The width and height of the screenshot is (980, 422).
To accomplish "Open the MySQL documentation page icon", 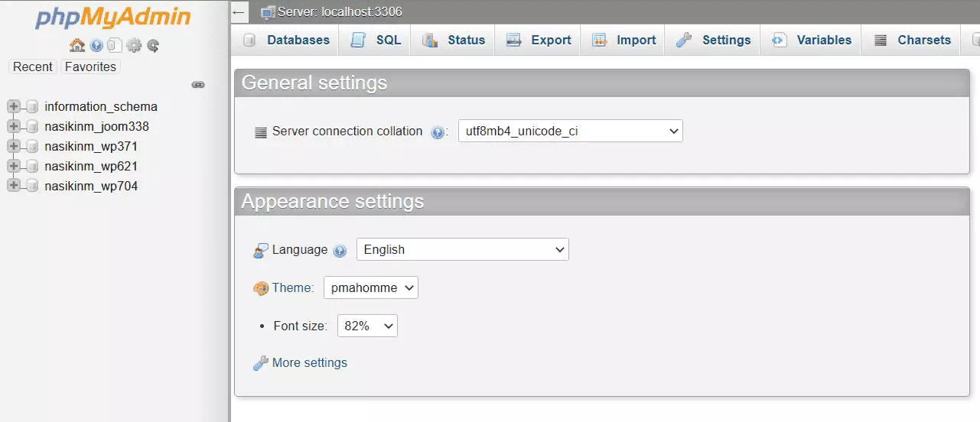I will coord(115,45).
